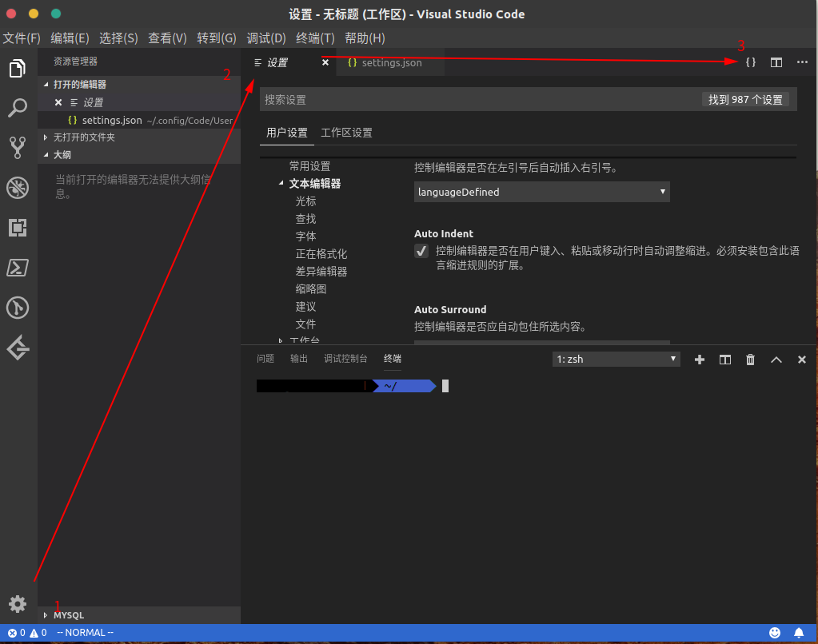Toggle the Auto Indent checkbox
The image size is (818, 644).
click(x=421, y=251)
